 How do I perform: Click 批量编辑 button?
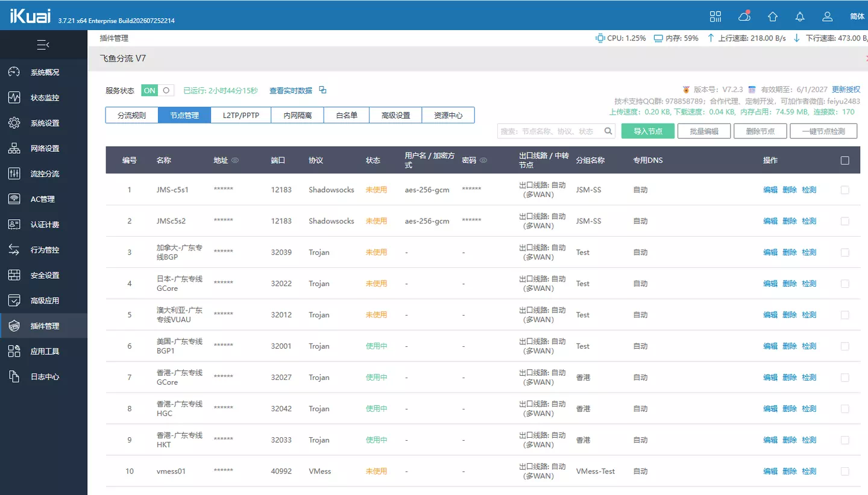tap(704, 131)
